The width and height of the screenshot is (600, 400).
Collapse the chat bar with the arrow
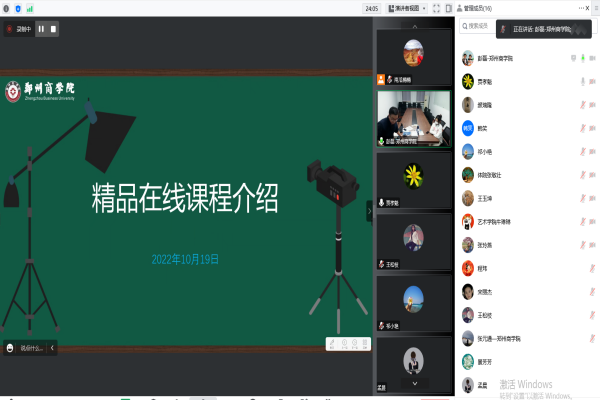(53, 348)
